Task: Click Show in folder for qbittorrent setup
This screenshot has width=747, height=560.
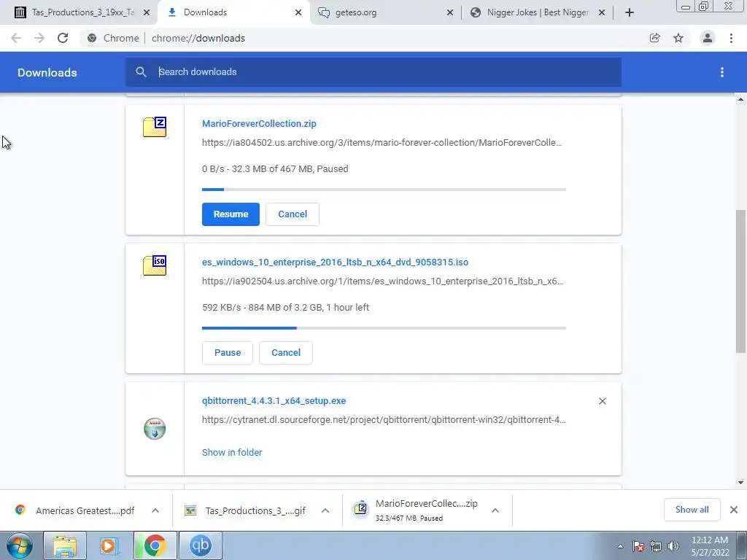Action: click(232, 452)
